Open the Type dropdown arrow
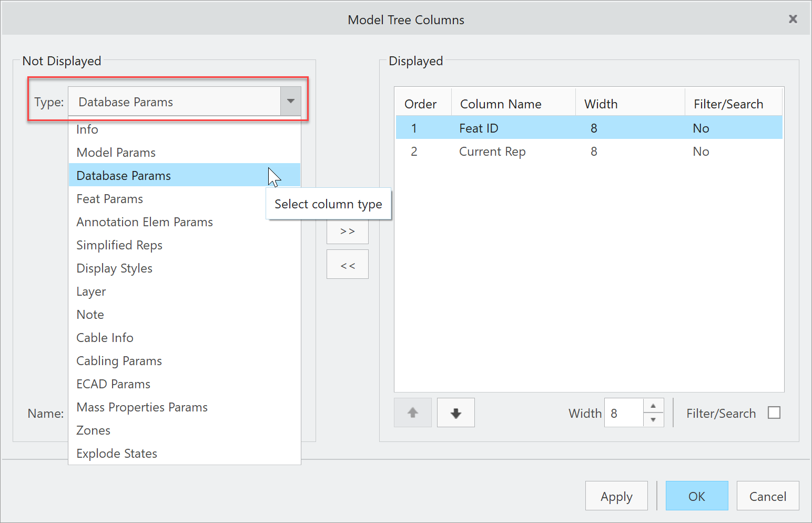Image resolution: width=812 pixels, height=523 pixels. click(x=291, y=101)
